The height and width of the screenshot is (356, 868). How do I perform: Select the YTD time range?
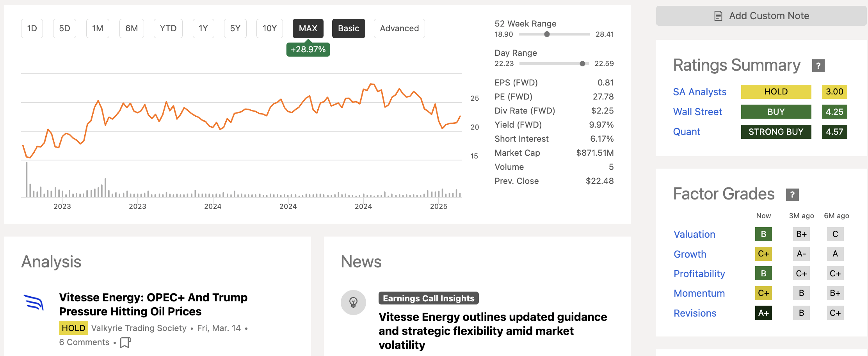click(x=168, y=28)
